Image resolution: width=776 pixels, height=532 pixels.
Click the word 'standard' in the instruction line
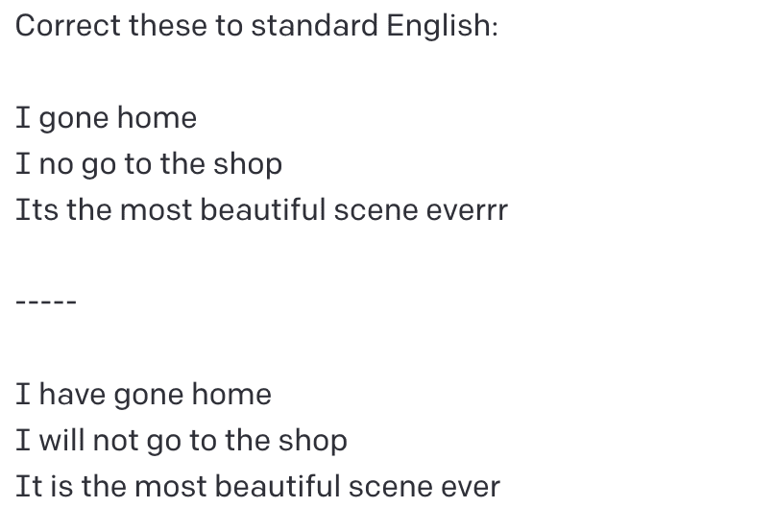(x=315, y=26)
